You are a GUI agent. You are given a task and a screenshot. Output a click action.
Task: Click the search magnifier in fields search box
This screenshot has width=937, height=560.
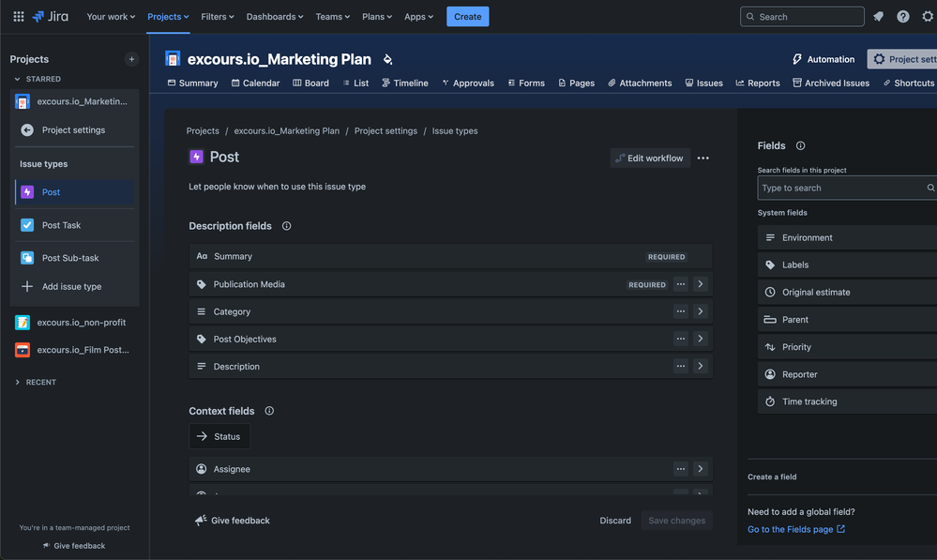click(930, 188)
